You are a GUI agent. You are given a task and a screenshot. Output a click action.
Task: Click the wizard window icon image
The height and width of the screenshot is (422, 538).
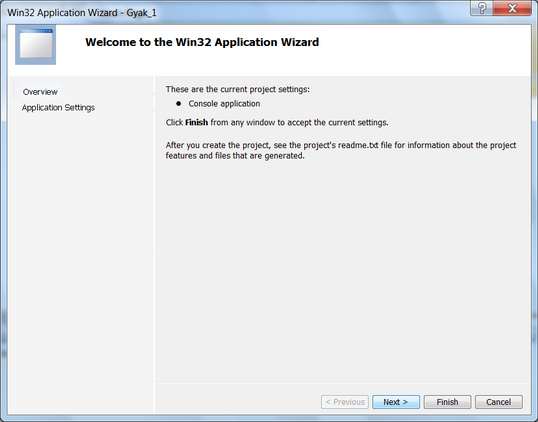tap(36, 45)
